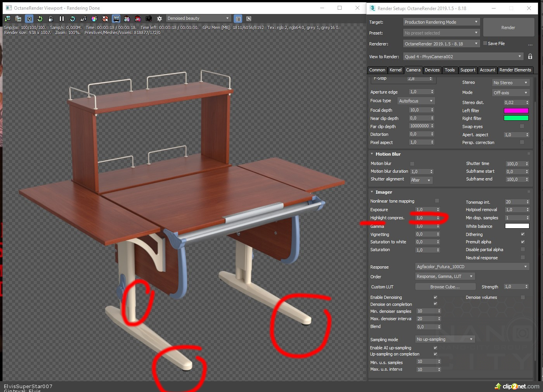543x392 pixels.
Task: Click the copy to clipboard icon in viewport toolbar
Action: [x=18, y=19]
